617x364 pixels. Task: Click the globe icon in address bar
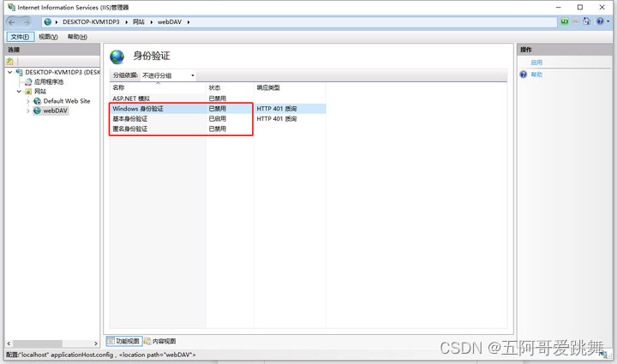(48, 22)
